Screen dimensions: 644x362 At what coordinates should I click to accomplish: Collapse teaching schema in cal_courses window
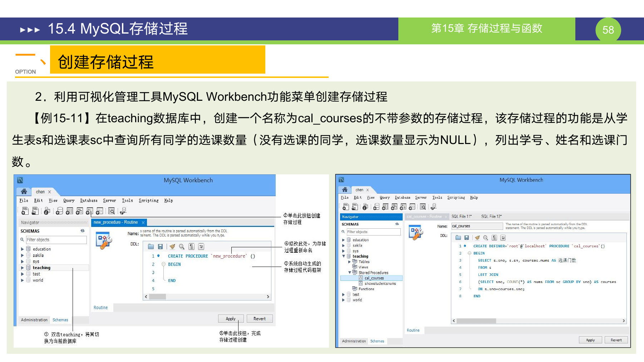[344, 256]
